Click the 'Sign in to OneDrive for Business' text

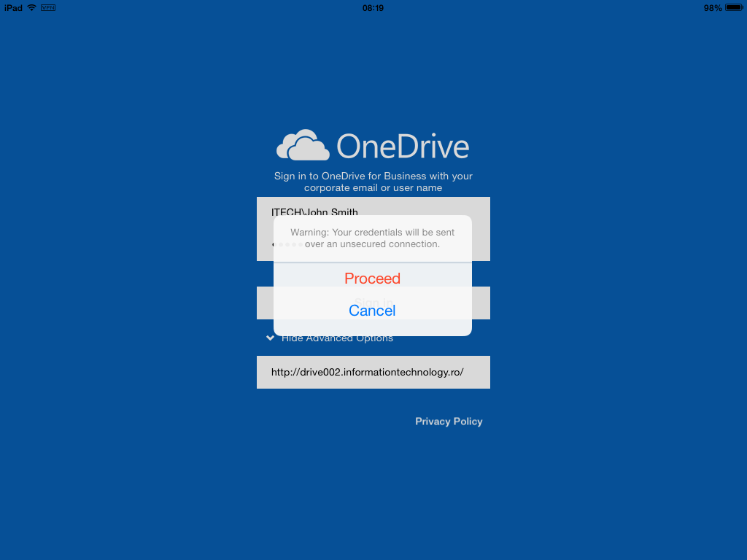pyautogui.click(x=373, y=182)
